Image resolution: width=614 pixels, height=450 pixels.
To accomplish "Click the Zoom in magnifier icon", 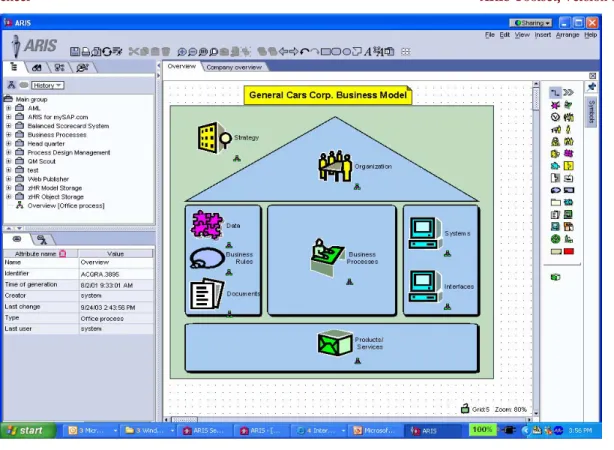I will coord(182,52).
